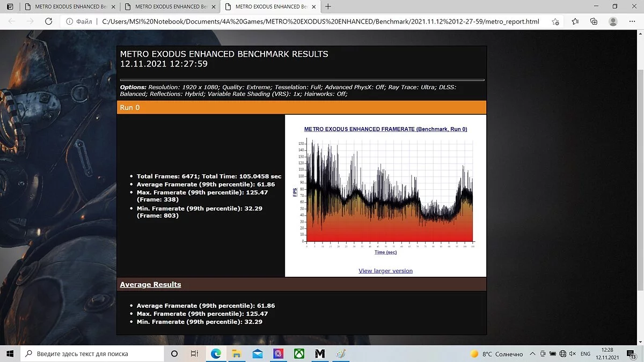
Task: Click the Total Frames: 6471 line
Action: pos(209,176)
